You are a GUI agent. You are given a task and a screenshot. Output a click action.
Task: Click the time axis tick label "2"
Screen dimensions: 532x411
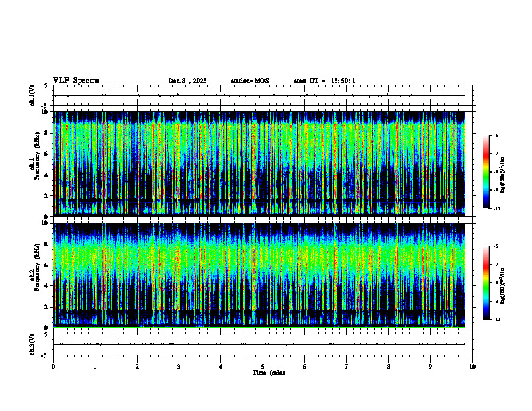137,367
